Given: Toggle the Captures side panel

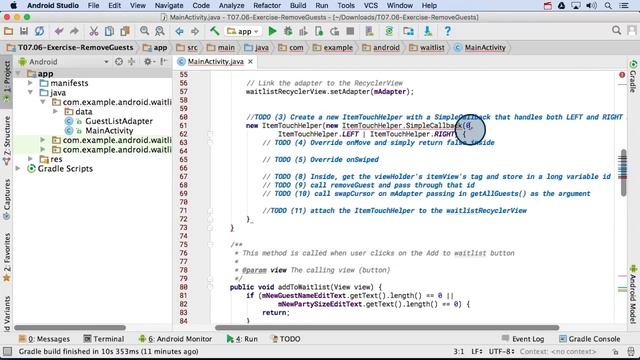Looking at the screenshot, I should (7, 200).
